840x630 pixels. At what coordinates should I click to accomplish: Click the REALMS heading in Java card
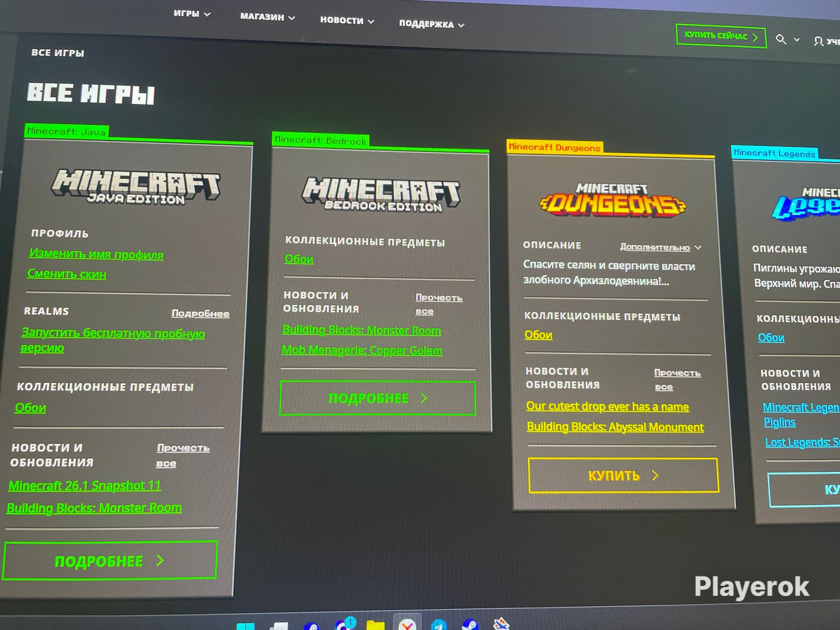(47, 311)
